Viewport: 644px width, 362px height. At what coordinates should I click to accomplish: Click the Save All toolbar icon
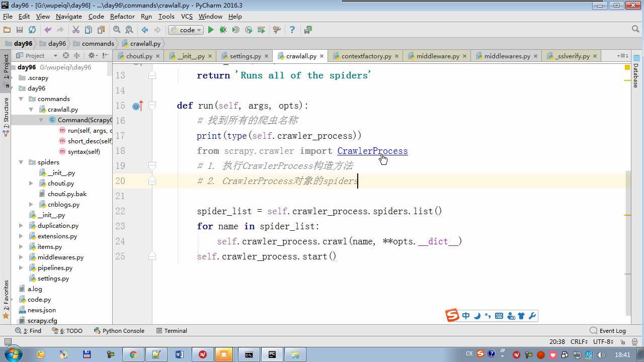(20, 30)
